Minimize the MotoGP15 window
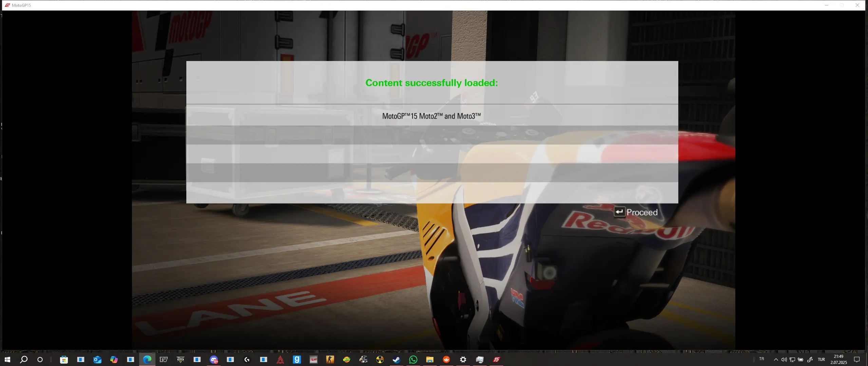The width and height of the screenshot is (868, 366). [827, 5]
